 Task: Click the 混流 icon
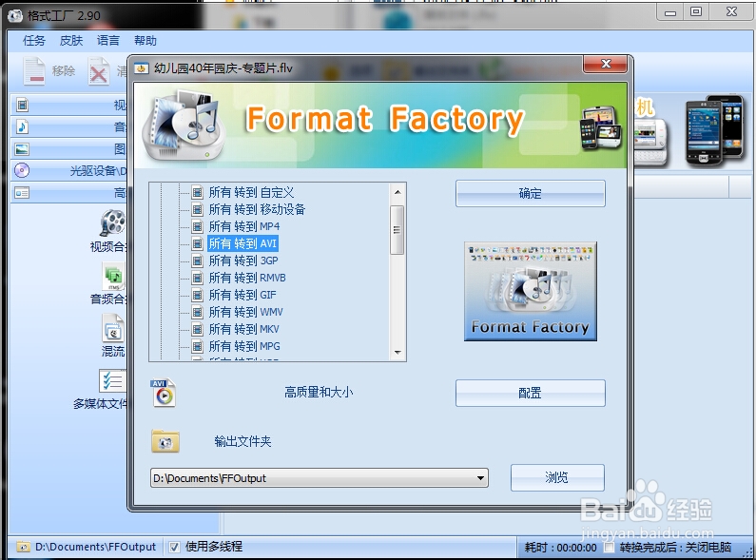click(x=114, y=328)
